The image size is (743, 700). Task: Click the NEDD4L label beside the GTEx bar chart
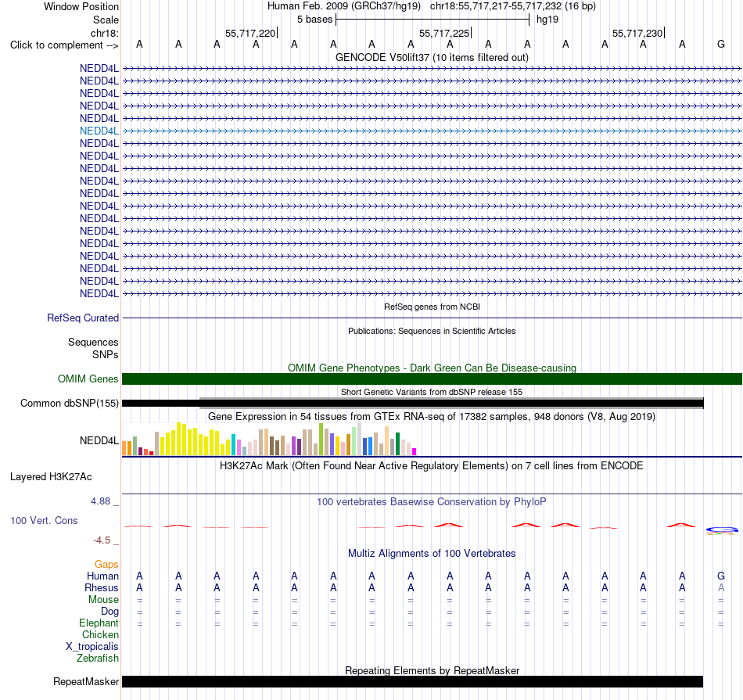click(99, 441)
